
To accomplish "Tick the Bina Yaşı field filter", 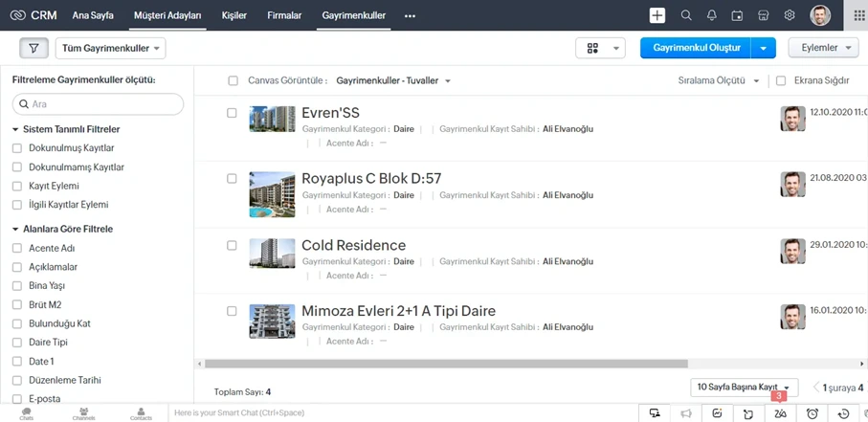I will pyautogui.click(x=17, y=286).
